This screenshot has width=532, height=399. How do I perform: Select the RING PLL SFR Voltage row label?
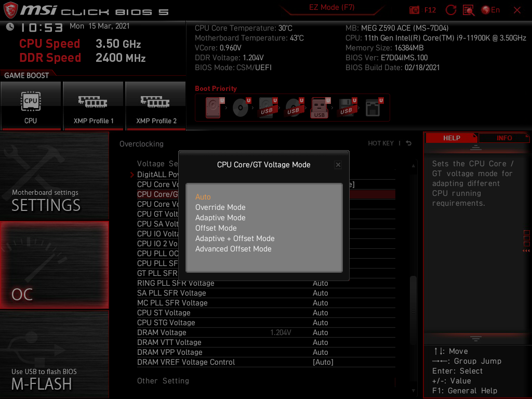[x=176, y=283]
